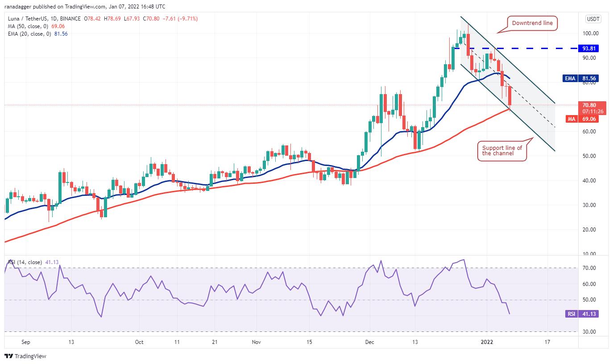Click the 'MA (50, close, 0)' indicator legend
Viewport: 613px width, 364px height.
pos(28,27)
